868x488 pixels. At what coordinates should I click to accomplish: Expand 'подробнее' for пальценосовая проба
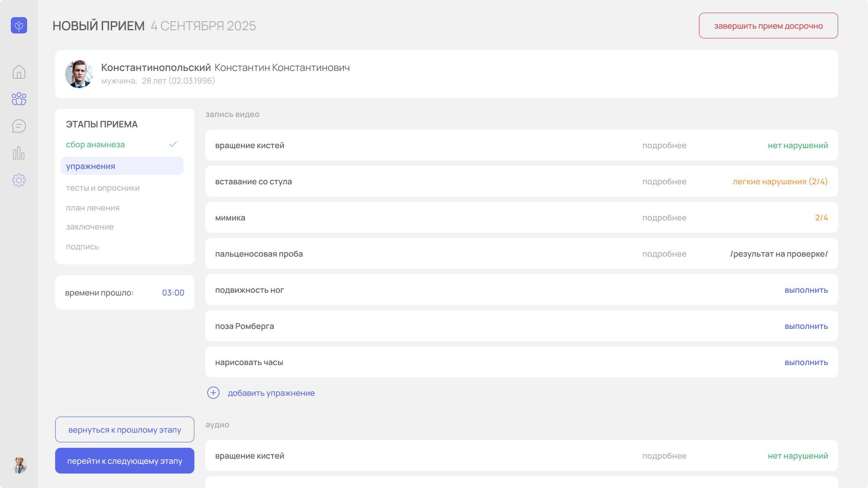pos(664,254)
